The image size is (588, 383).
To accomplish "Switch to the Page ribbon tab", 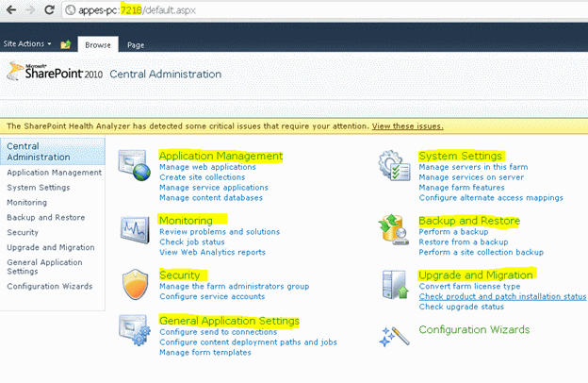I will [136, 45].
